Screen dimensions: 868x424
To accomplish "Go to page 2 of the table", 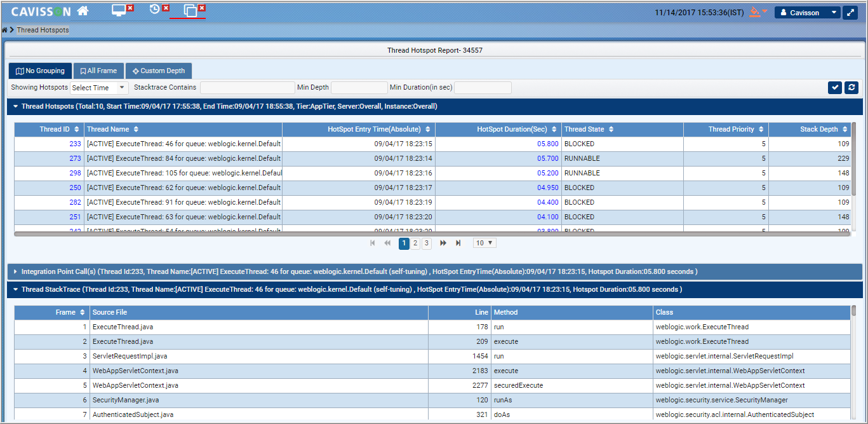I will [415, 243].
